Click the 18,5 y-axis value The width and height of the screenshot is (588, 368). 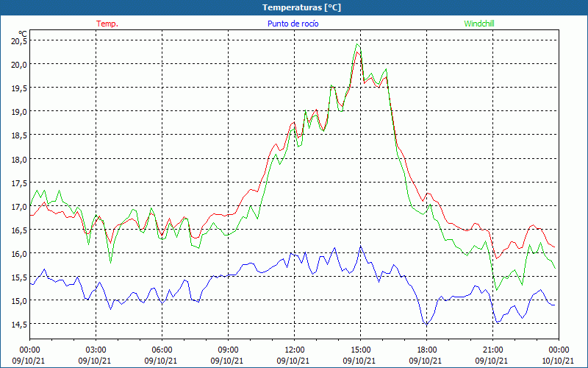(x=19, y=135)
